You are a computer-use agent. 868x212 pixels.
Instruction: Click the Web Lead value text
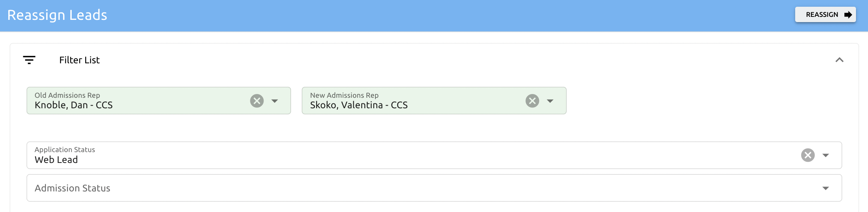coord(56,160)
